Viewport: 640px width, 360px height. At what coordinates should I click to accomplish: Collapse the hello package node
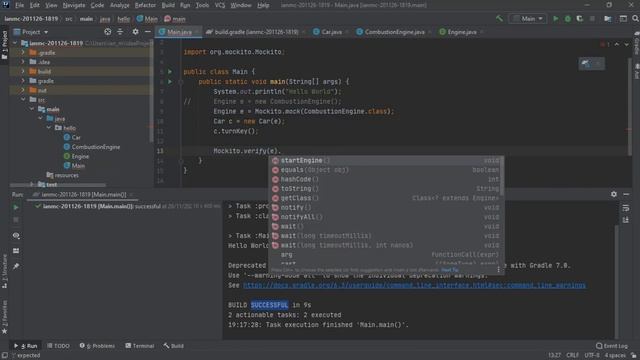(x=49, y=128)
